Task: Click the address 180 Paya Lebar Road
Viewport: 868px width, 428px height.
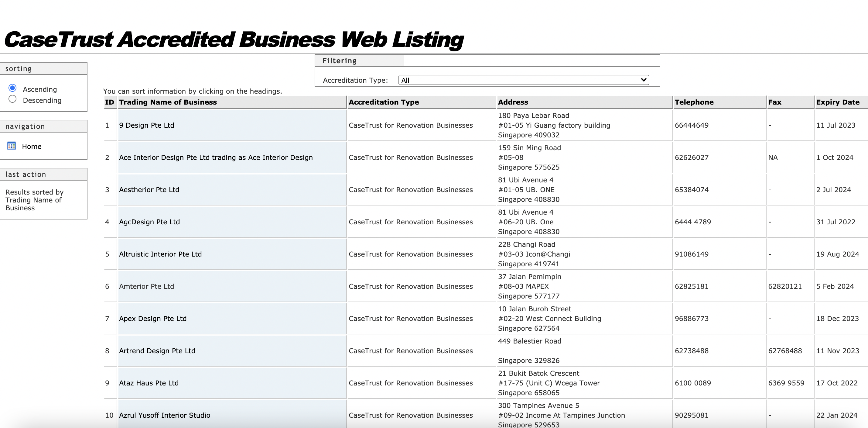Action: coord(533,115)
